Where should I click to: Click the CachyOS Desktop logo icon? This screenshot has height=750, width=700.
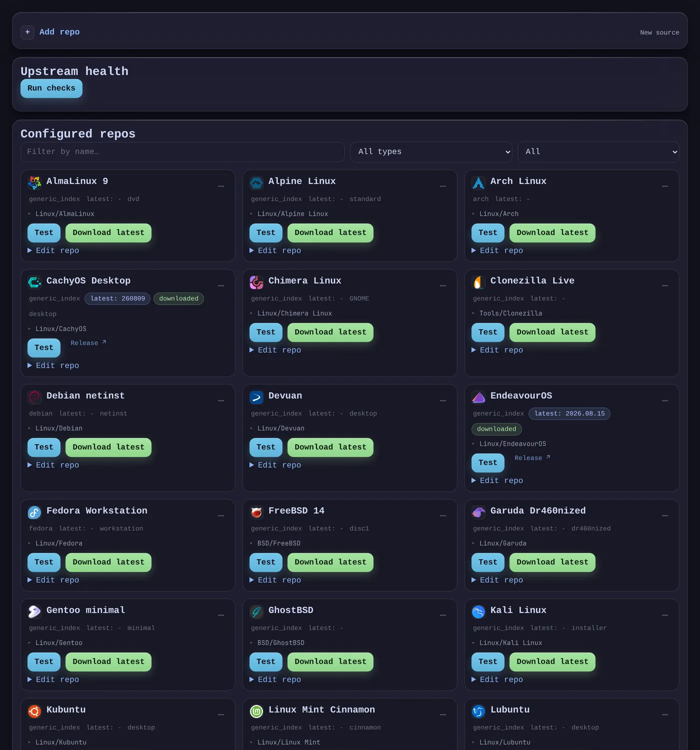tap(34, 282)
